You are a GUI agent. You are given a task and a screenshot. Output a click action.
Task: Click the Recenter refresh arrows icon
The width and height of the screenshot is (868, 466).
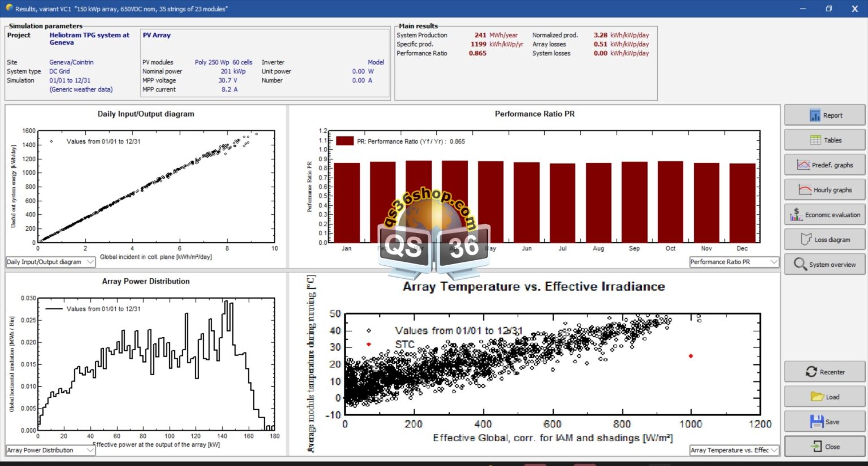point(811,372)
